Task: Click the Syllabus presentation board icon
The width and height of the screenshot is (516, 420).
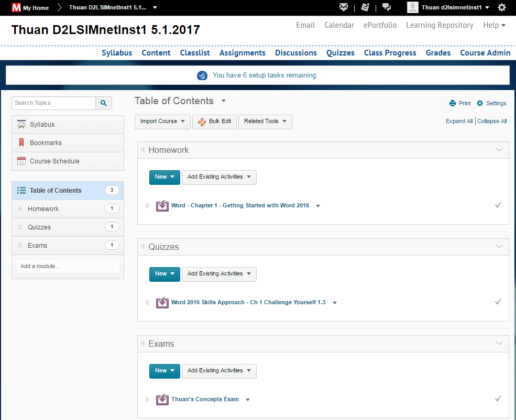Action: pos(21,124)
